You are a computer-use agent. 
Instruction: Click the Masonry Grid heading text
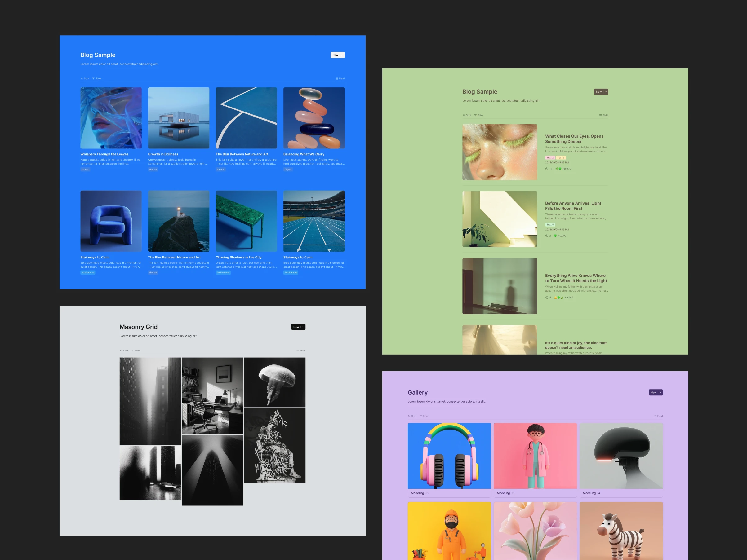coord(139,327)
